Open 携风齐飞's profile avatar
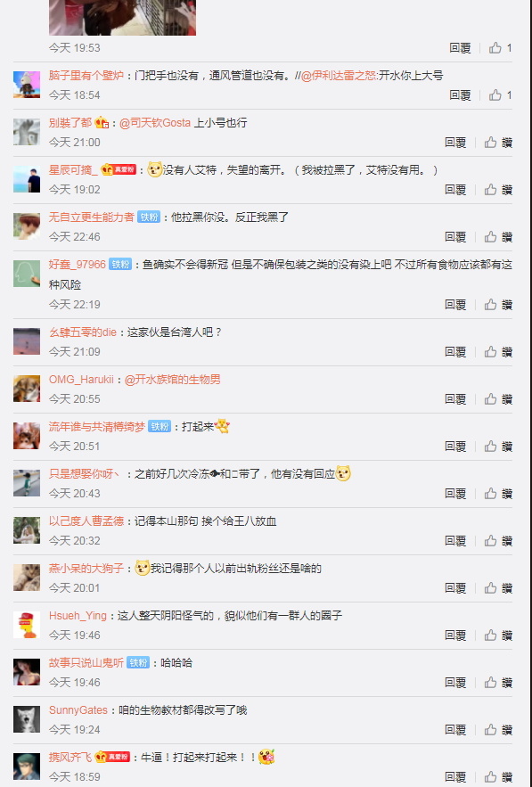 27,766
